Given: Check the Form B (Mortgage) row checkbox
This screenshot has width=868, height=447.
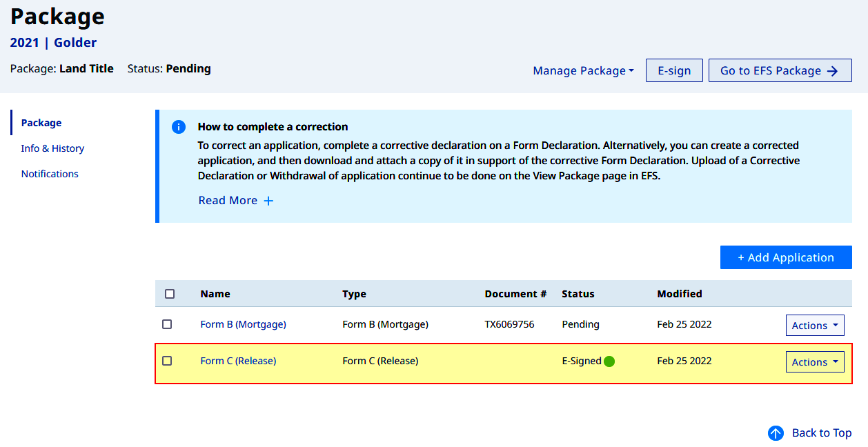Looking at the screenshot, I should (x=167, y=324).
